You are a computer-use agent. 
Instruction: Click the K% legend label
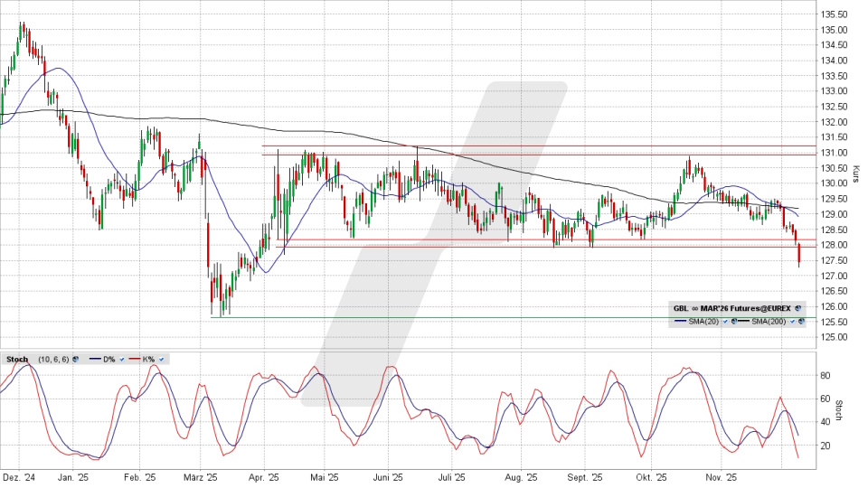tap(148, 360)
